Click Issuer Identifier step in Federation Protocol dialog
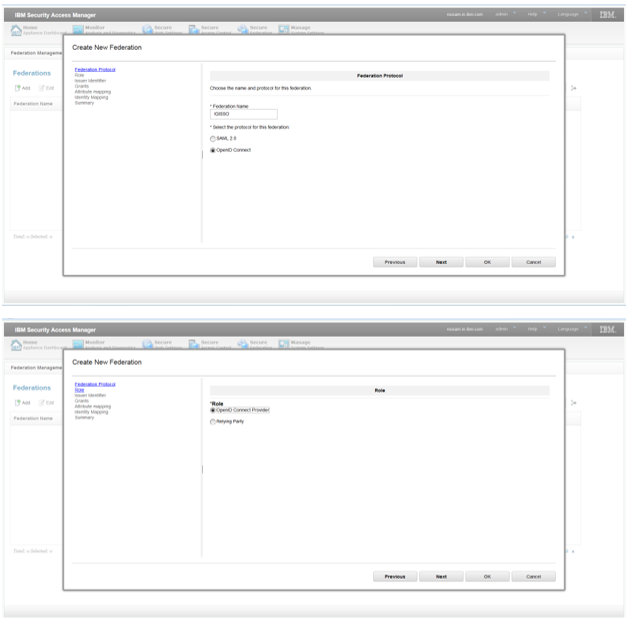Screen dimensions: 631x622 (90, 81)
